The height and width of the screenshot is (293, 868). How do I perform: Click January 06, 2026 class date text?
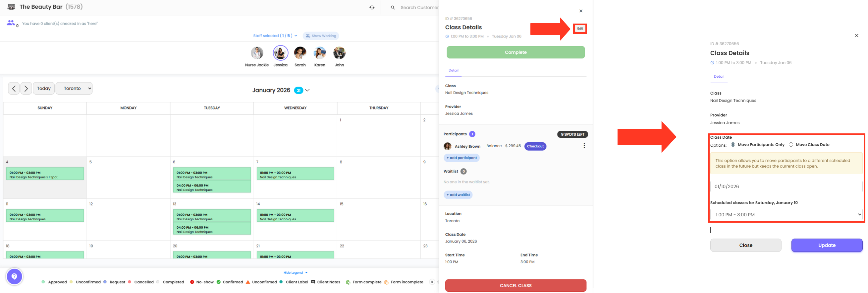(461, 241)
